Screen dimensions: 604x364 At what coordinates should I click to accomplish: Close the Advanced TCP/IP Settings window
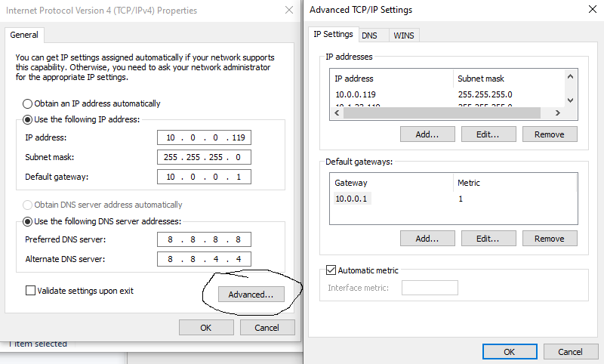pos(593,9)
